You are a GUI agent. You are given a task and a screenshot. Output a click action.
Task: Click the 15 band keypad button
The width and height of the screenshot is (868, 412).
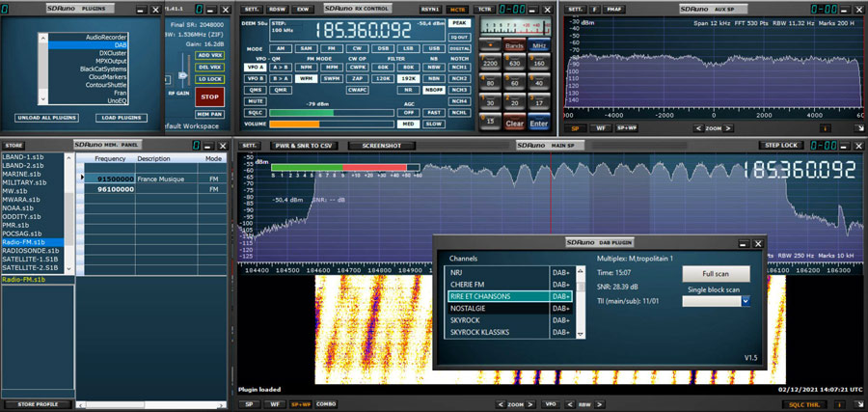(489, 122)
